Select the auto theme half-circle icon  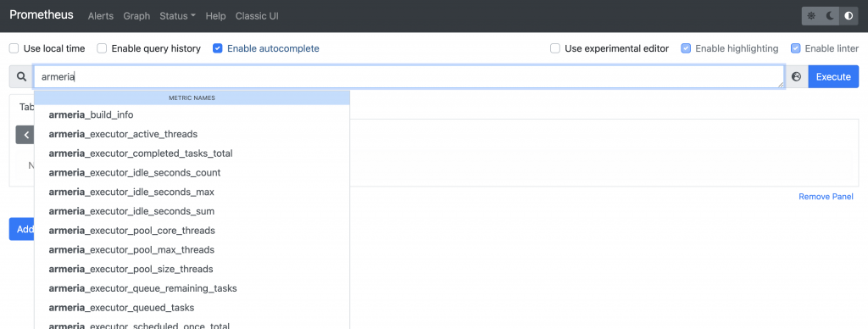point(849,16)
